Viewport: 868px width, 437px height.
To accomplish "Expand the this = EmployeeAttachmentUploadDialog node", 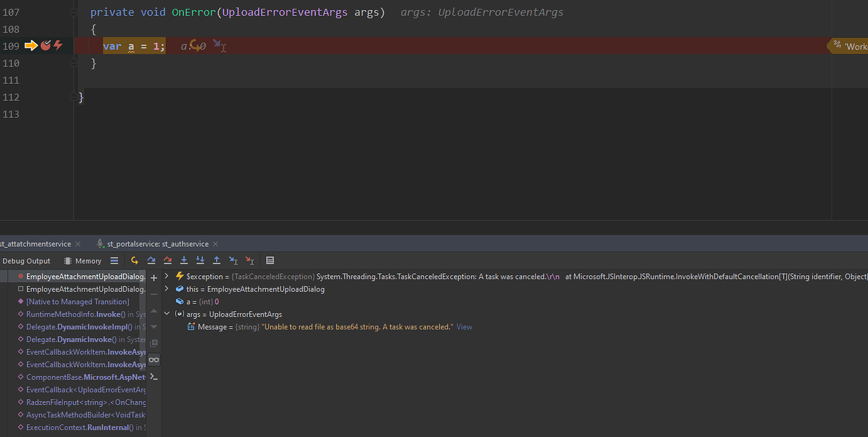I will tap(165, 288).
